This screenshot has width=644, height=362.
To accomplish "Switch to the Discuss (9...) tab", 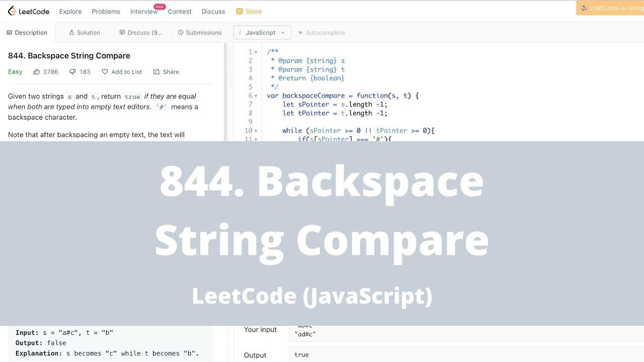I will click(x=141, y=33).
